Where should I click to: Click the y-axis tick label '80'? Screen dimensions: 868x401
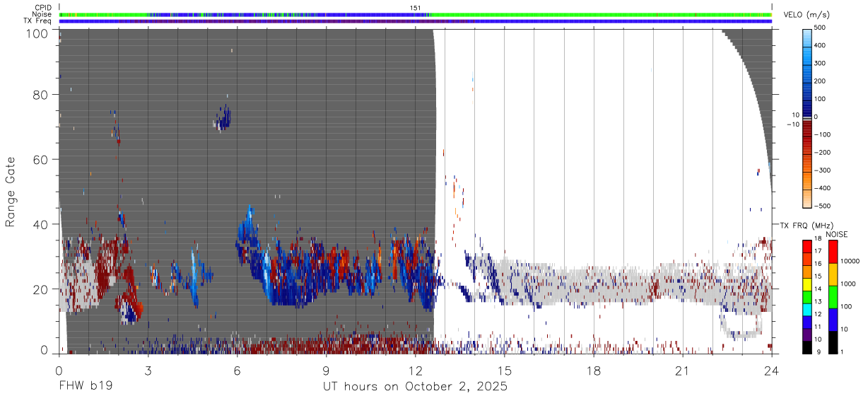(40, 95)
